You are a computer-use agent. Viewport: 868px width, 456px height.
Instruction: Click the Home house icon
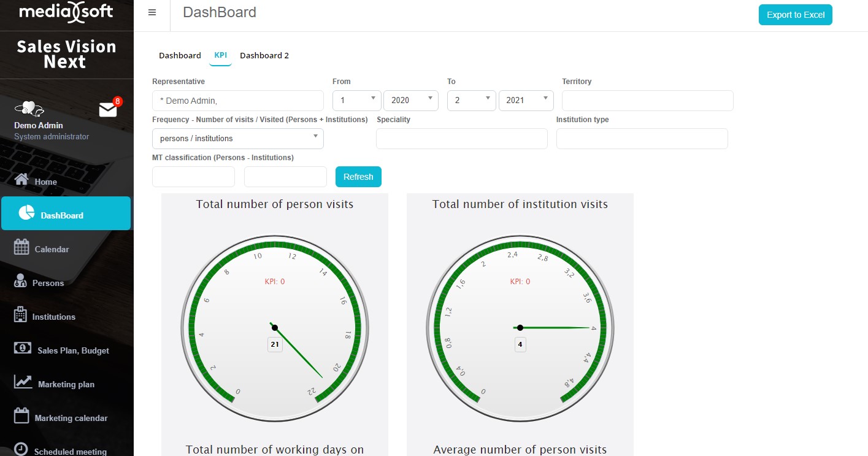click(x=21, y=180)
